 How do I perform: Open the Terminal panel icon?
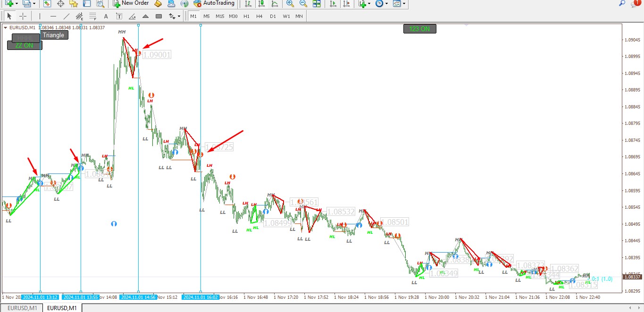(87, 4)
